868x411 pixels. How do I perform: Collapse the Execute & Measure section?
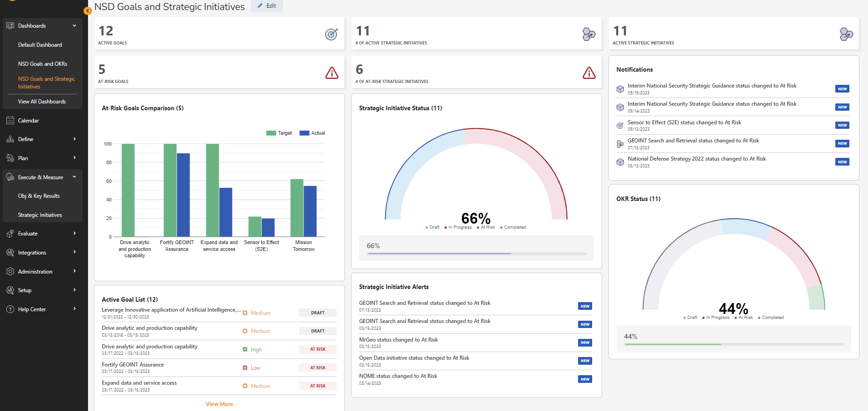pos(74,177)
